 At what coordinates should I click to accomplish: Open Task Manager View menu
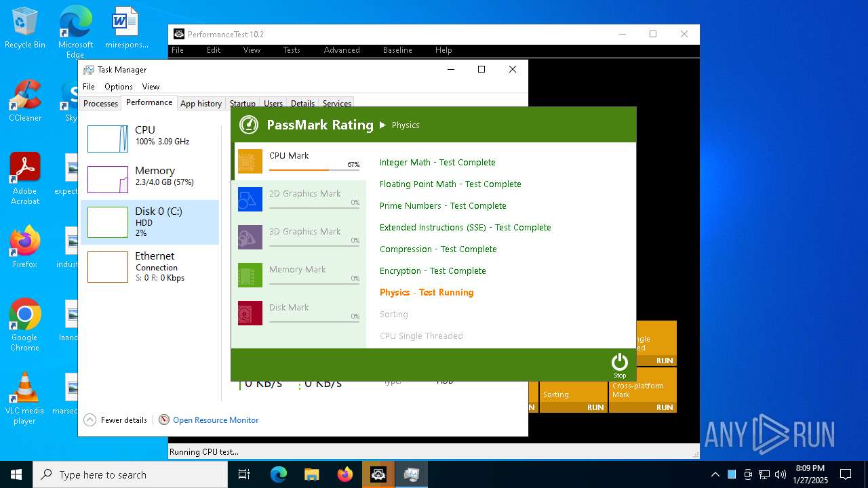pyautogui.click(x=151, y=87)
